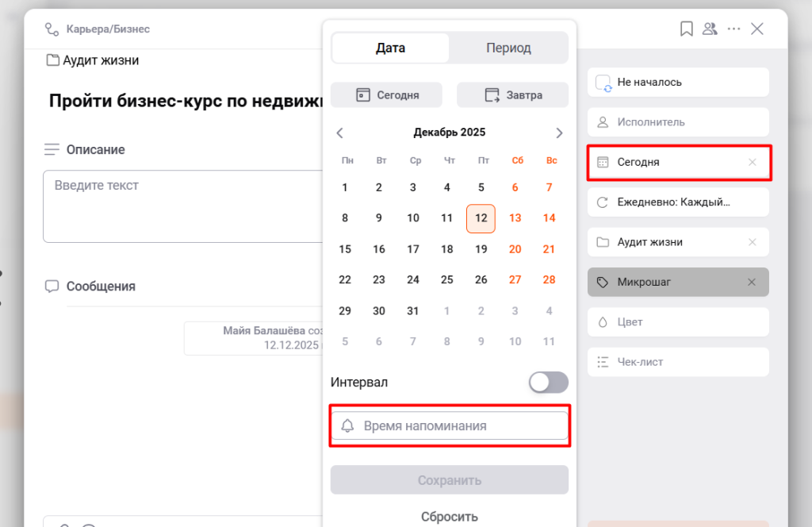Screen dimensions: 812x527
Task: Click the bell icon in reminder field
Action: tap(347, 426)
